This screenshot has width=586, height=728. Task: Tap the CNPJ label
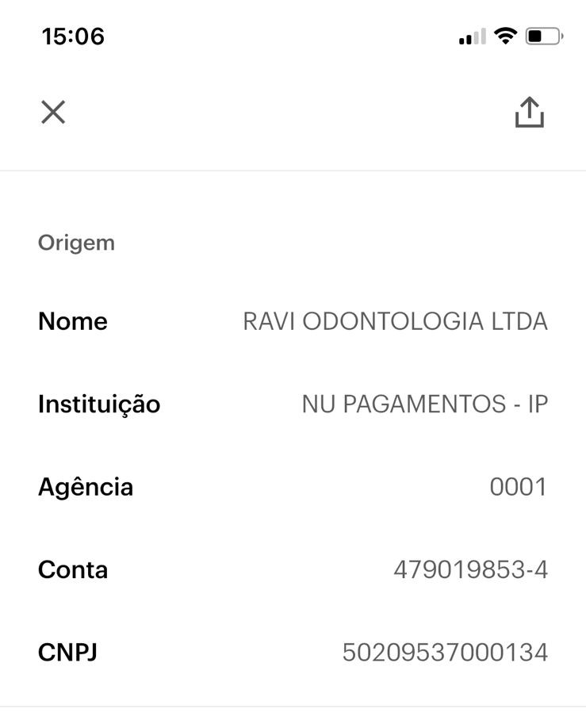[x=67, y=653]
